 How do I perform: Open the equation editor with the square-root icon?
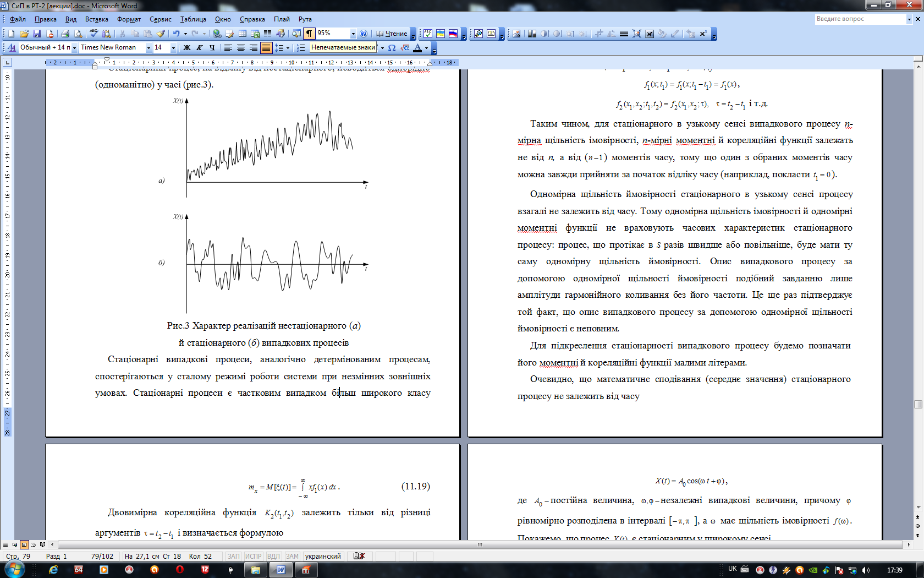405,48
